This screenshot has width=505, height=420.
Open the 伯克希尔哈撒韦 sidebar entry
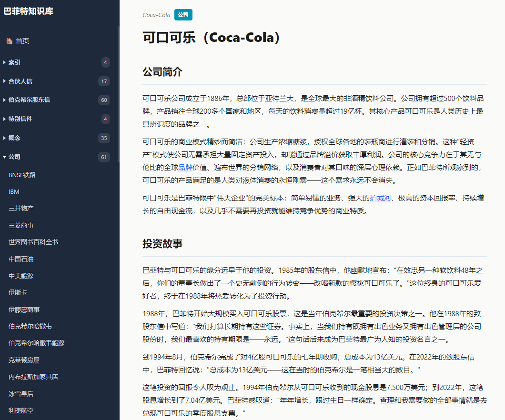pyautogui.click(x=30, y=326)
